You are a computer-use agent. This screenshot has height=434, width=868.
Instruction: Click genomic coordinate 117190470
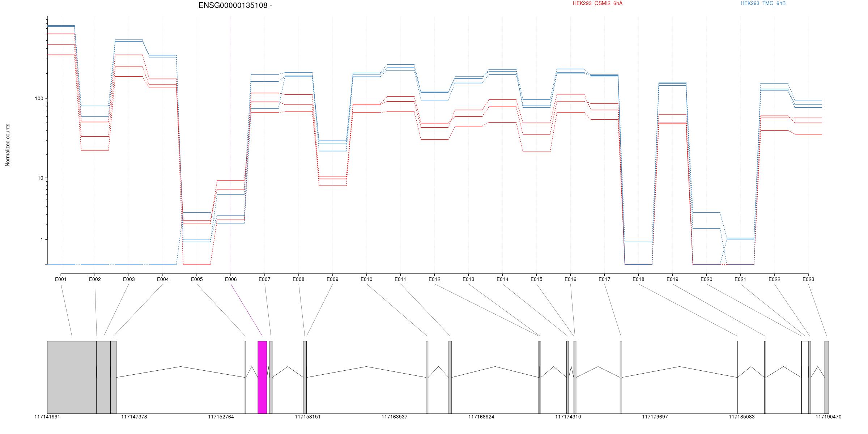coord(829,417)
